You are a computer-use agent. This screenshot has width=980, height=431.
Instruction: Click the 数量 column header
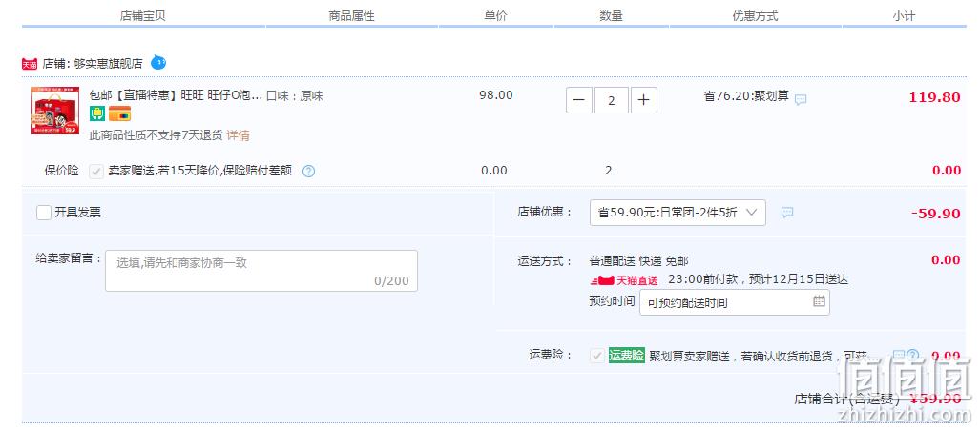[611, 16]
